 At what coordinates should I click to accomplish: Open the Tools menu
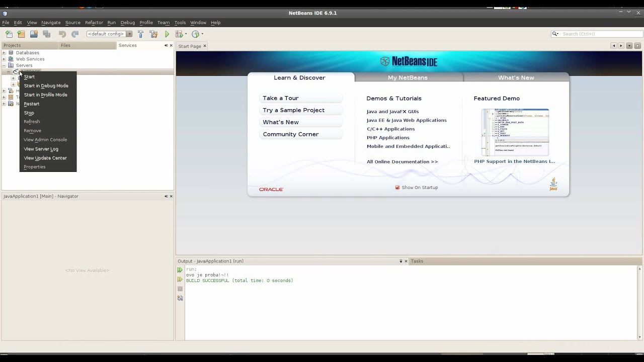click(180, 23)
